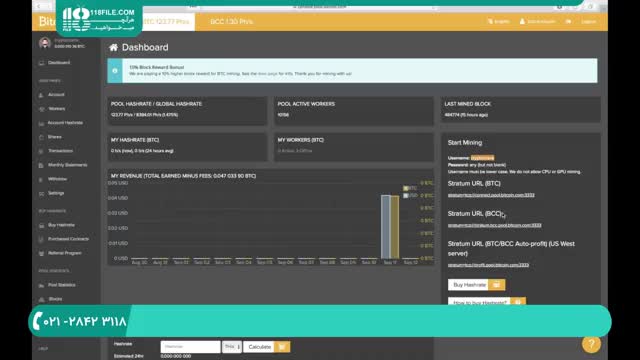The image size is (640, 360).
Task: Toggle the BTC legend in revenue chart
Action: 410,188
